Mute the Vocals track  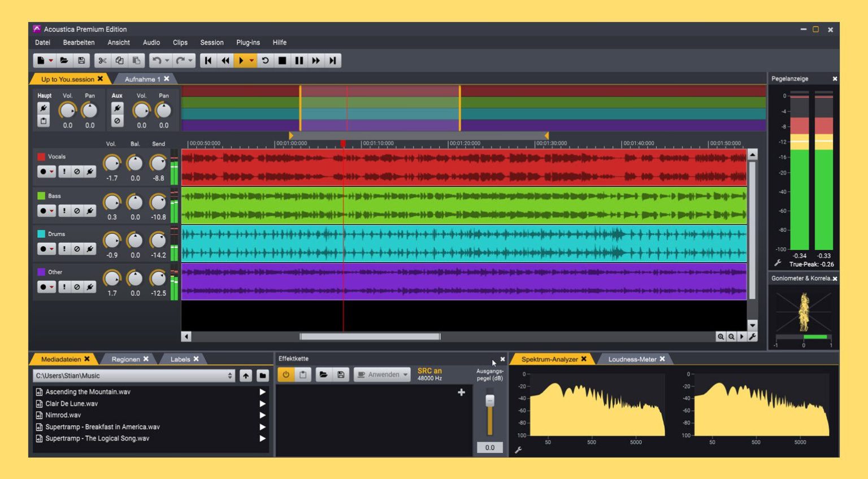click(77, 172)
